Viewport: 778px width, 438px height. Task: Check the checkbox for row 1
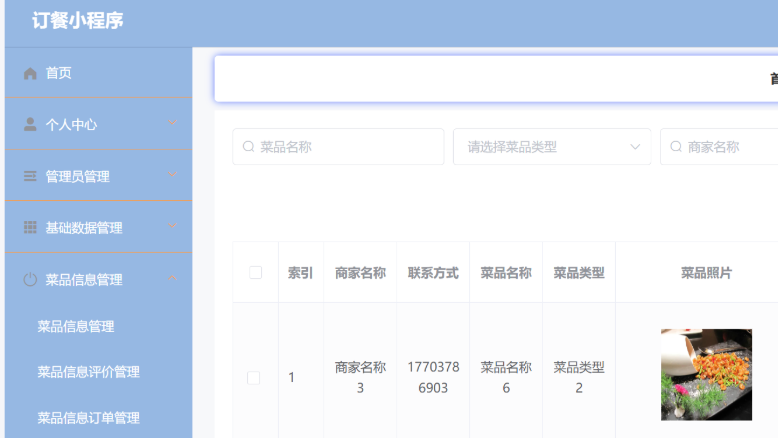click(x=253, y=377)
